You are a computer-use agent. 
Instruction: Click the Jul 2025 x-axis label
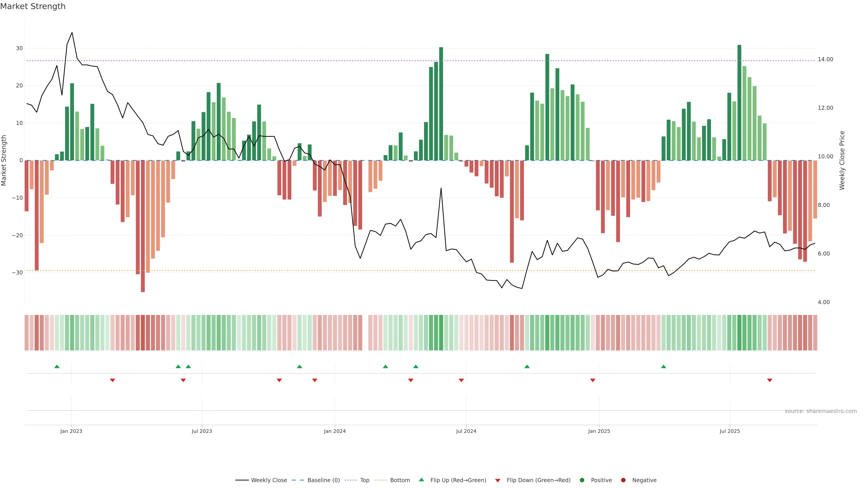point(729,431)
